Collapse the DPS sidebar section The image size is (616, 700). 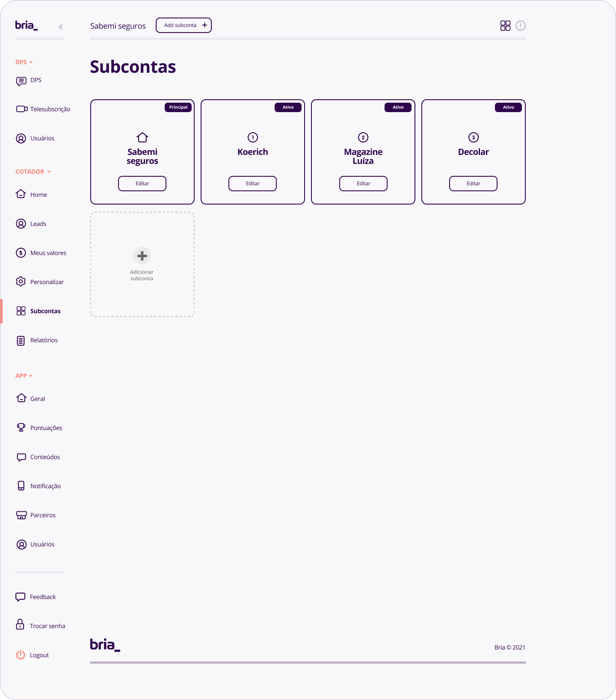click(x=24, y=62)
